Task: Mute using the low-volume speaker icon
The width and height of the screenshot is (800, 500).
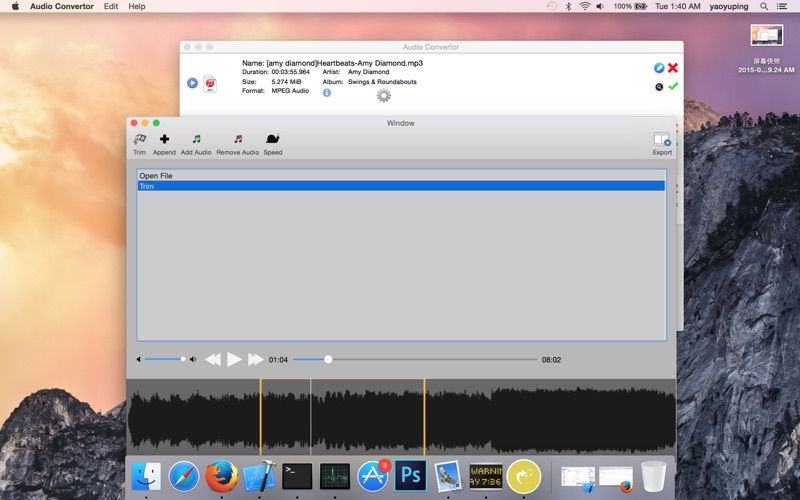Action: pyautogui.click(x=138, y=359)
